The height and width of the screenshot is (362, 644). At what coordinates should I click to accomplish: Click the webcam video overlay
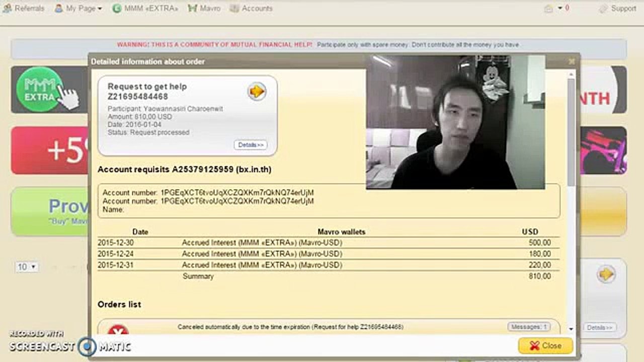pos(455,122)
